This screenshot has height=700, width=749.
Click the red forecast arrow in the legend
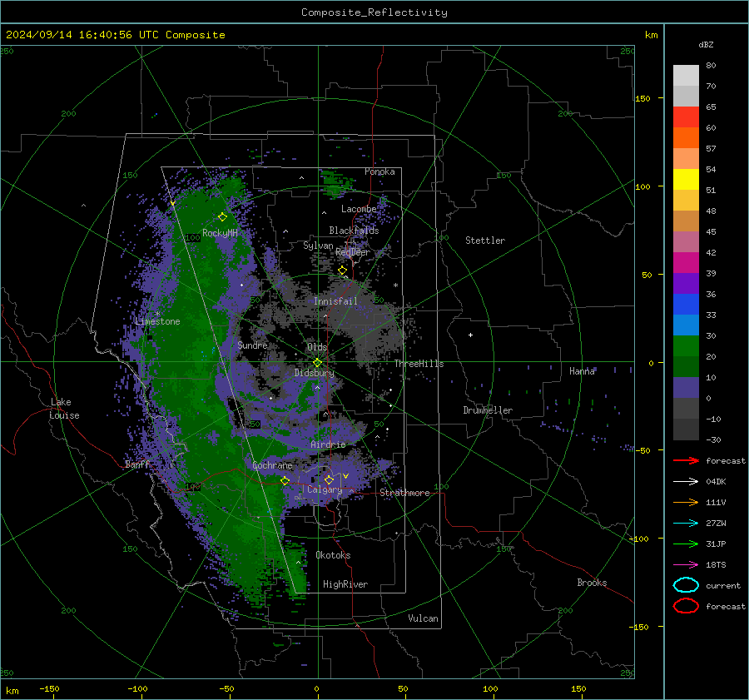point(686,460)
